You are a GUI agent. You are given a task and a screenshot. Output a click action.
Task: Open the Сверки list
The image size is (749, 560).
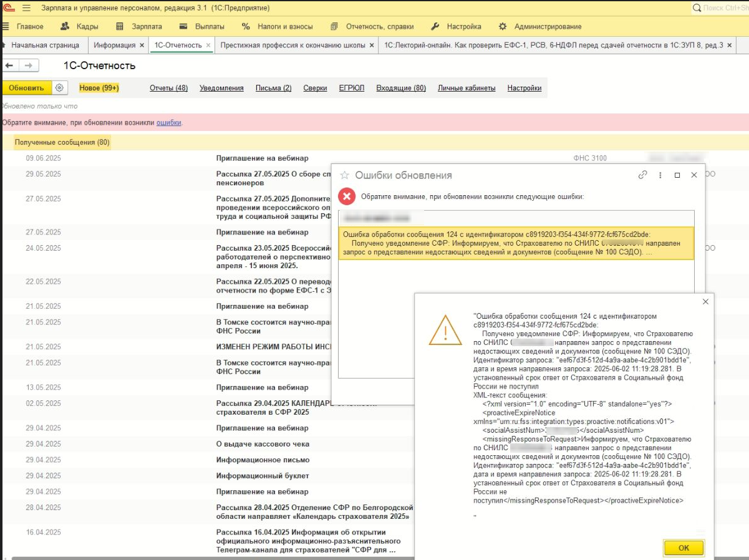click(316, 88)
